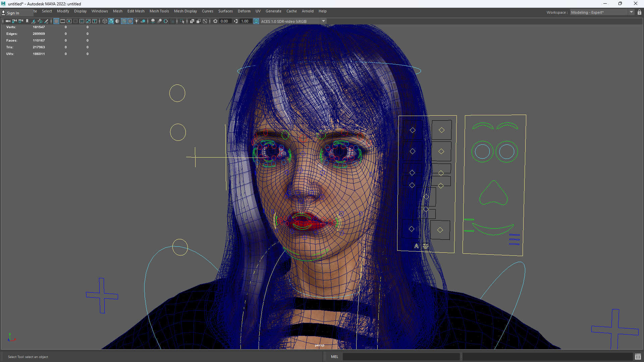Click the Multisample Anti-aliasing icon

coord(166,21)
